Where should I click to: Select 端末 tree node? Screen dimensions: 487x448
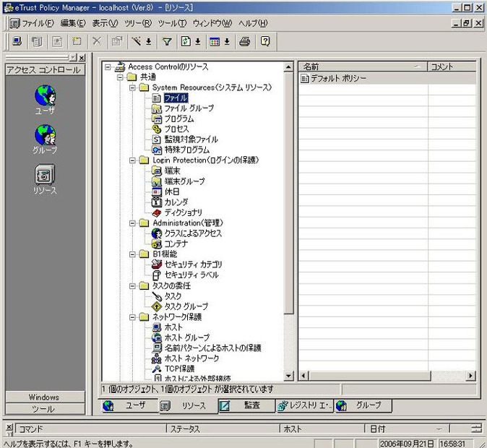click(172, 171)
